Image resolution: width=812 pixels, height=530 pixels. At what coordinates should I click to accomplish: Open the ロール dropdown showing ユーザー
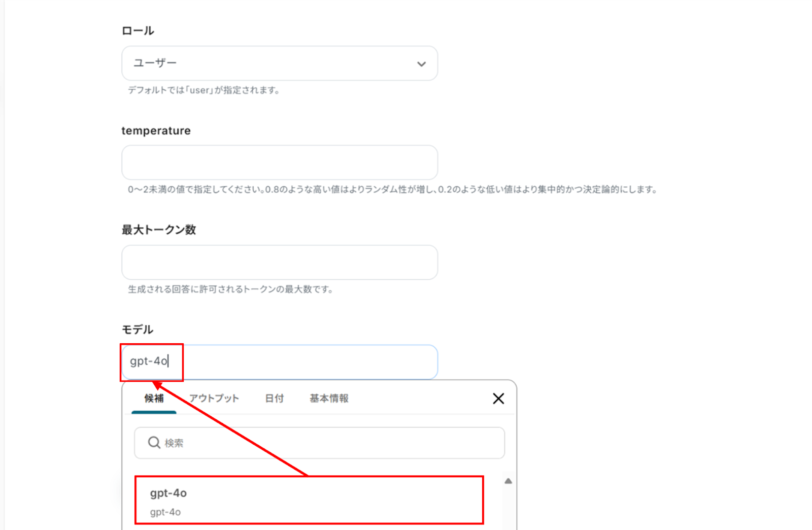coord(280,63)
